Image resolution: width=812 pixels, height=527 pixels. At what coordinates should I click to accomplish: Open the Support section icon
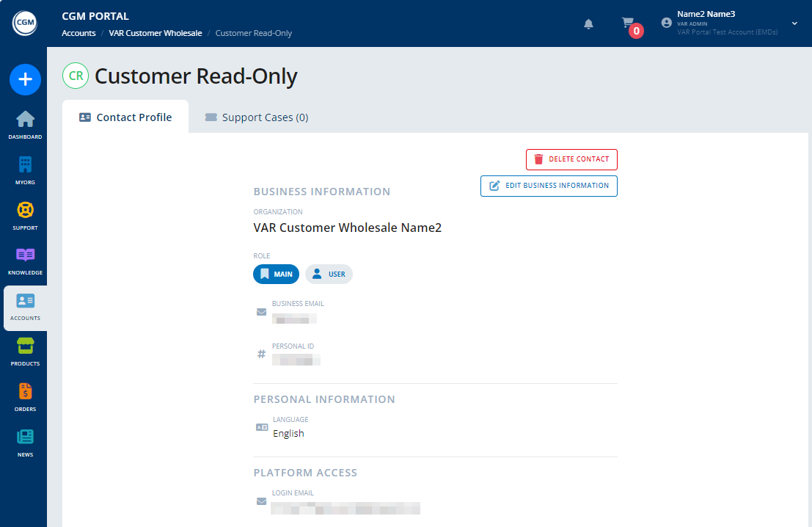[25, 214]
